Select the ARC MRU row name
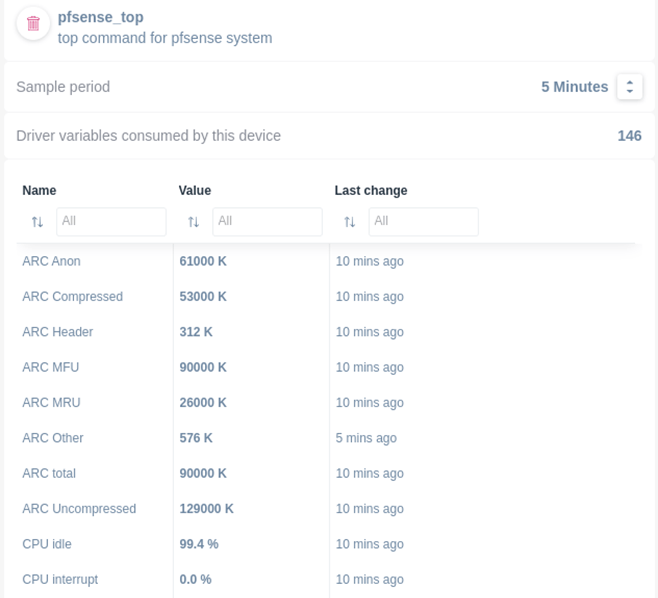The height and width of the screenshot is (598, 658). click(x=51, y=402)
